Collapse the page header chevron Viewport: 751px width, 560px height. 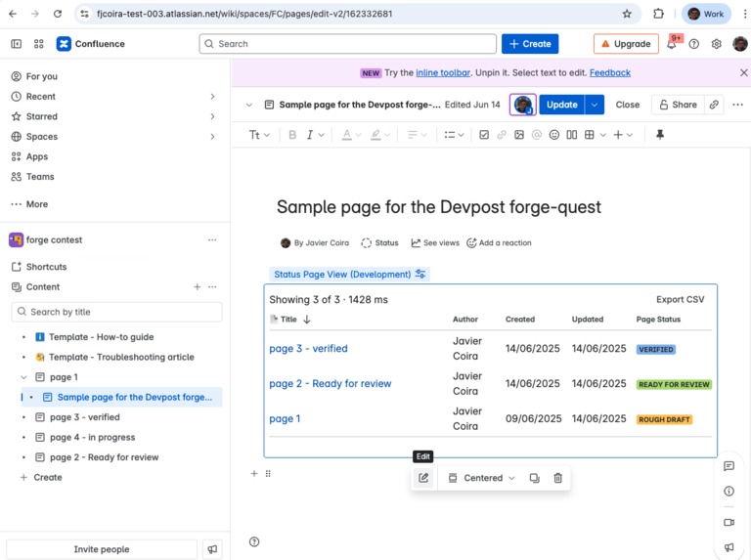click(249, 105)
